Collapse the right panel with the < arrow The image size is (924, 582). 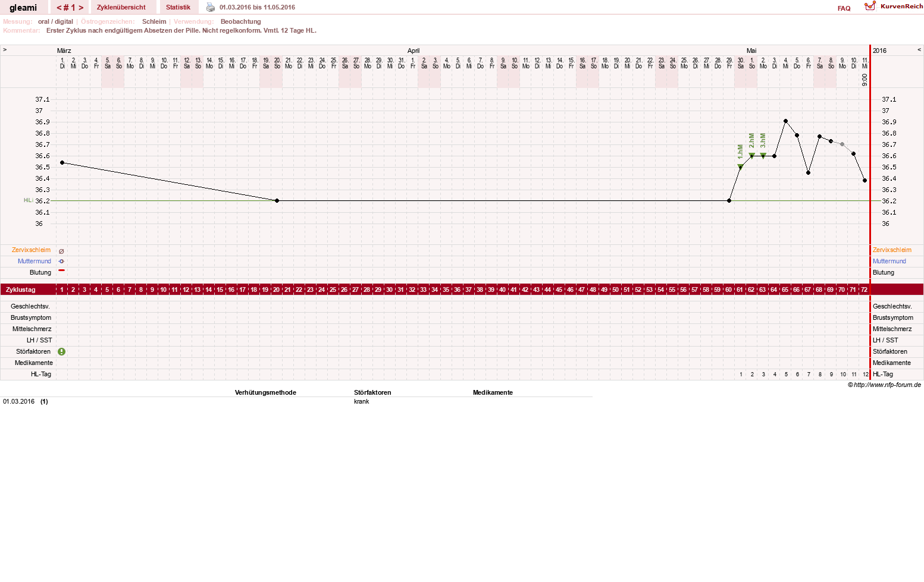(x=919, y=50)
